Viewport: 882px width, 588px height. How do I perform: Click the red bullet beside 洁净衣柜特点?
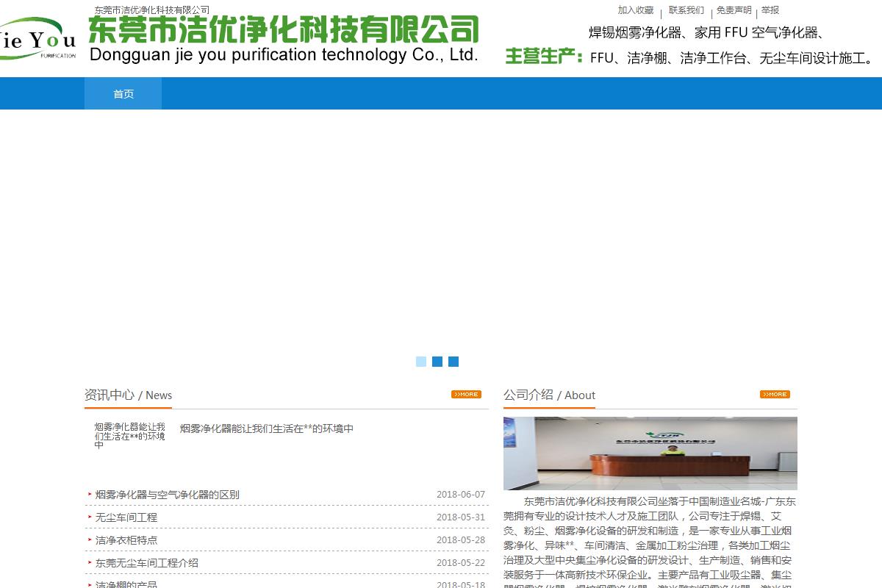(90, 539)
